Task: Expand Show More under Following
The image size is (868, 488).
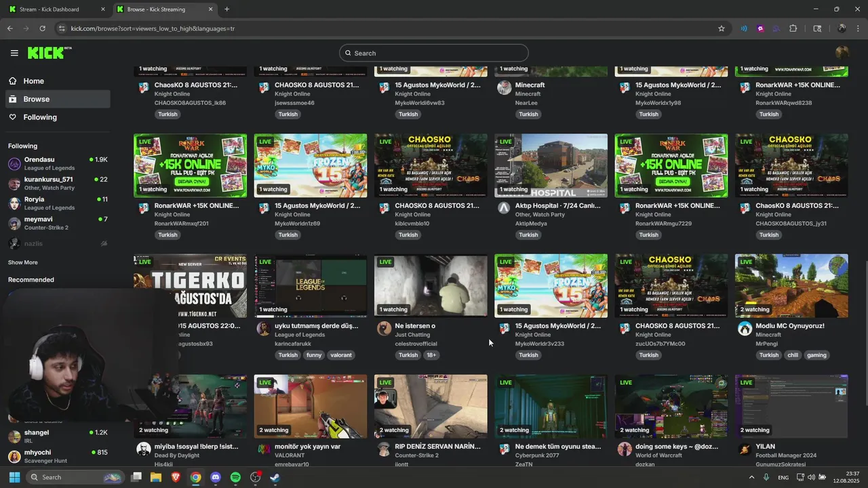Action: point(23,262)
